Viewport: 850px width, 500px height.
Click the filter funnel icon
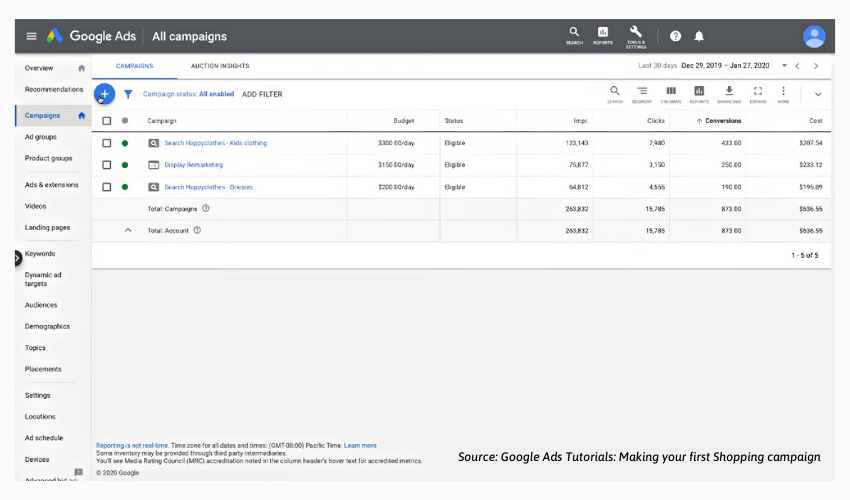pyautogui.click(x=128, y=94)
